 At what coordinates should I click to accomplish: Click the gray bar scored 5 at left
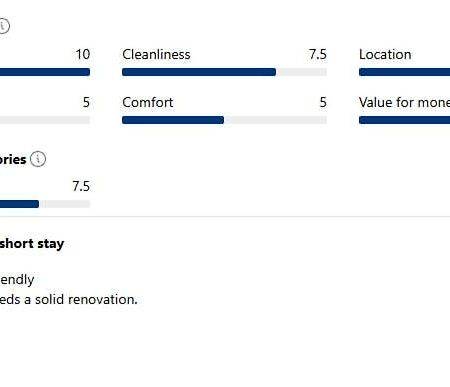pyautogui.click(x=45, y=120)
